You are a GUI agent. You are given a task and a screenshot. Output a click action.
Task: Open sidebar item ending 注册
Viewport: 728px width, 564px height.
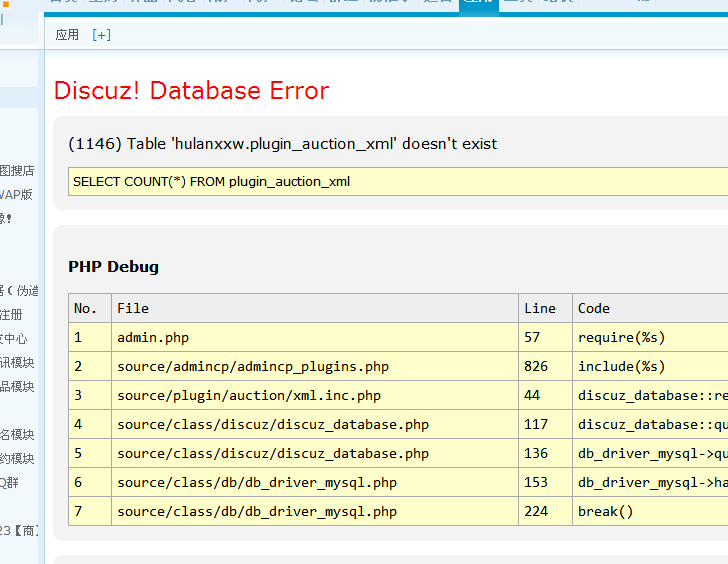click(x=11, y=315)
